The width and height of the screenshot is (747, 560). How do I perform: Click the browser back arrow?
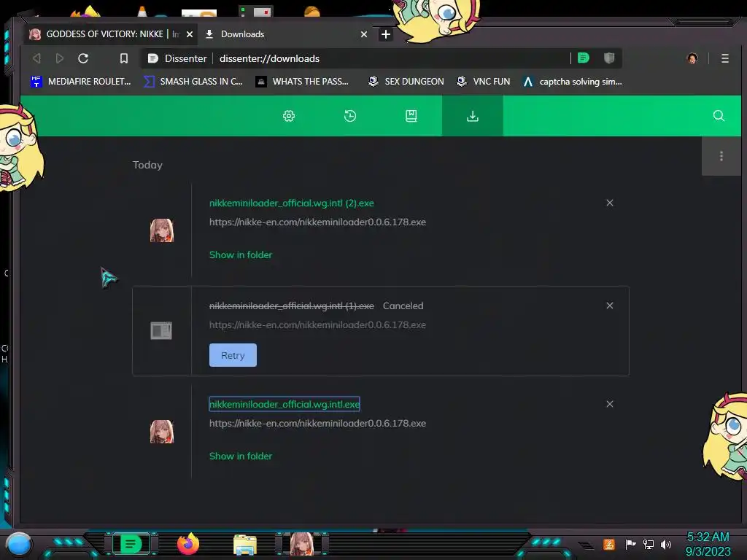(x=36, y=58)
